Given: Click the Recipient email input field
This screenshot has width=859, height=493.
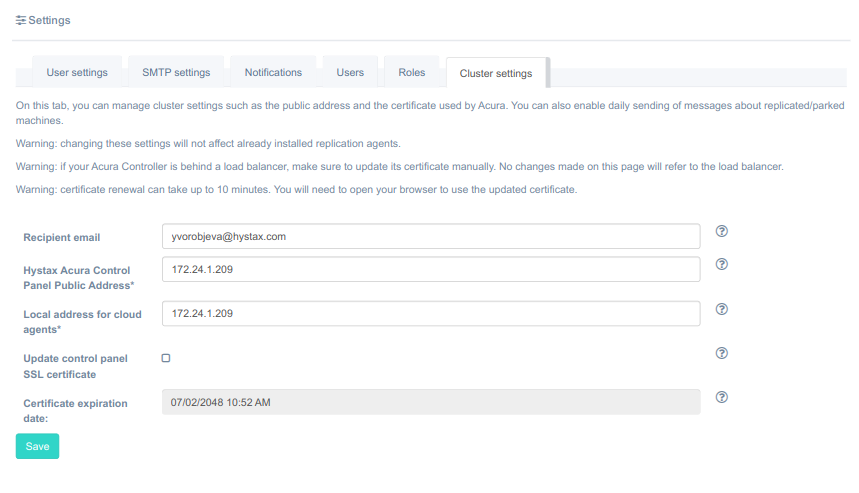Looking at the screenshot, I should [x=430, y=236].
